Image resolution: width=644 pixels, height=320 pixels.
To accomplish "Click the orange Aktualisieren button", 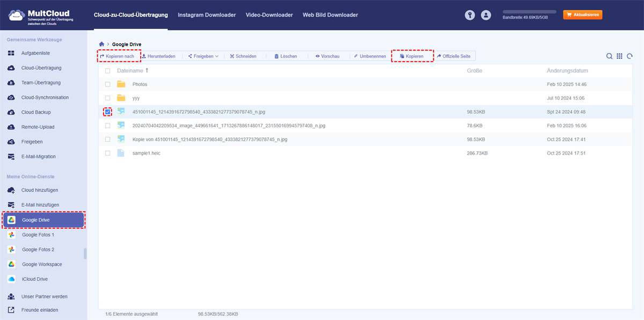I will point(582,15).
